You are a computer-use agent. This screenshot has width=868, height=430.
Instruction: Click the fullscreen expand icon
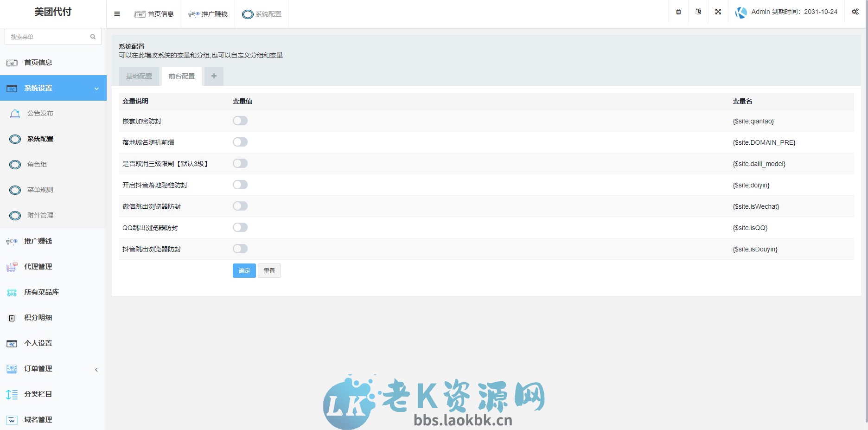coord(718,12)
